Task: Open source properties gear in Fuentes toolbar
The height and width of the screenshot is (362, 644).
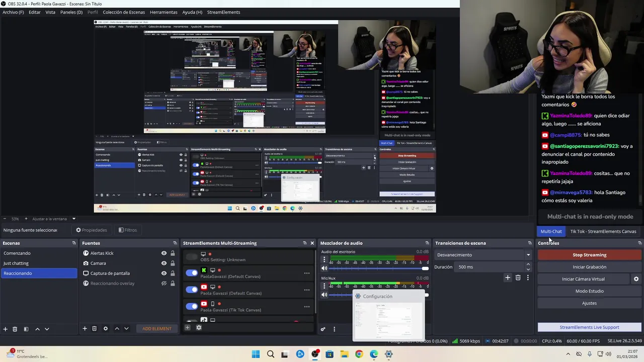Action: (105, 328)
